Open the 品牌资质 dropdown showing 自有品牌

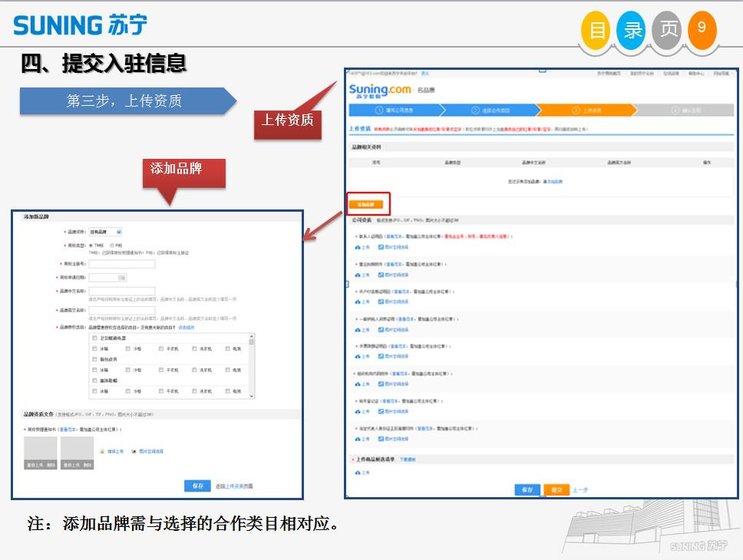click(x=106, y=232)
